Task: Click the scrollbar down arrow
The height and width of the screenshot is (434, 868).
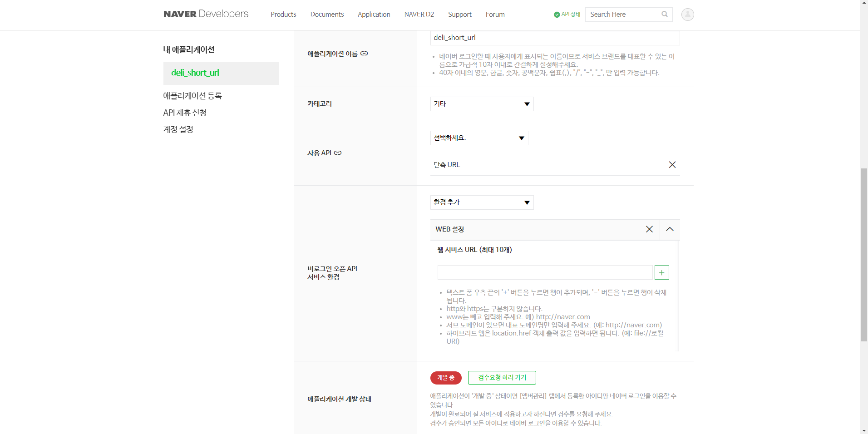Action: click(x=864, y=430)
